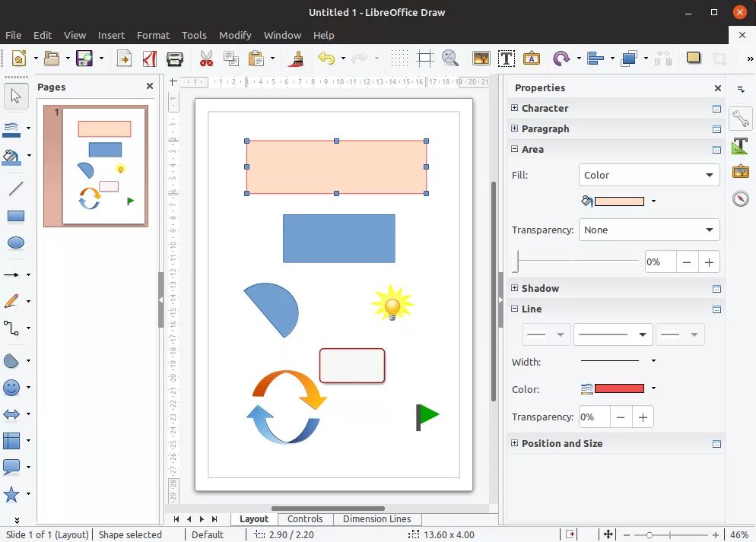Close the Properties sidebar deck
The image size is (756, 542).
[x=718, y=88]
